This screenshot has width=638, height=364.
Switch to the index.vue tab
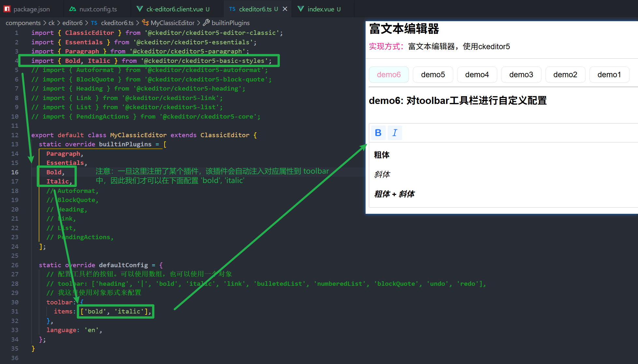point(321,9)
